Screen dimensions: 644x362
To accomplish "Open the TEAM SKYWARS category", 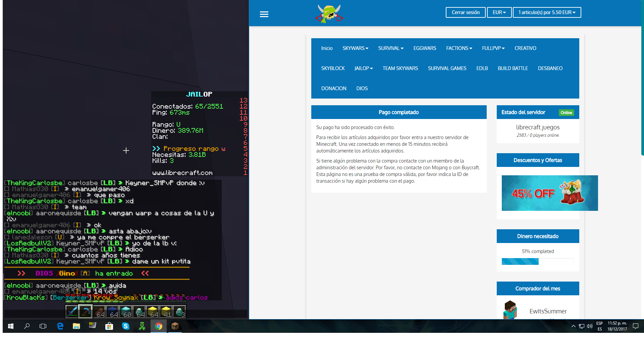I will click(x=400, y=68).
